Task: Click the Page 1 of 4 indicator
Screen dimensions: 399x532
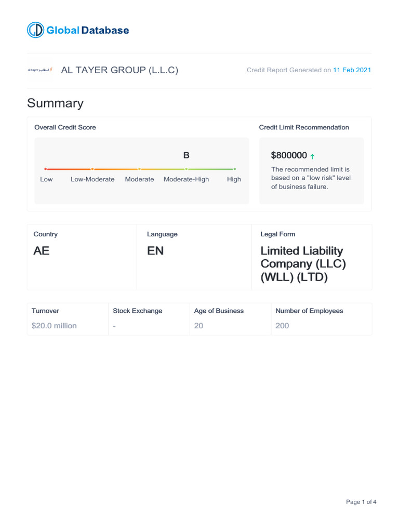Action: coord(361,502)
